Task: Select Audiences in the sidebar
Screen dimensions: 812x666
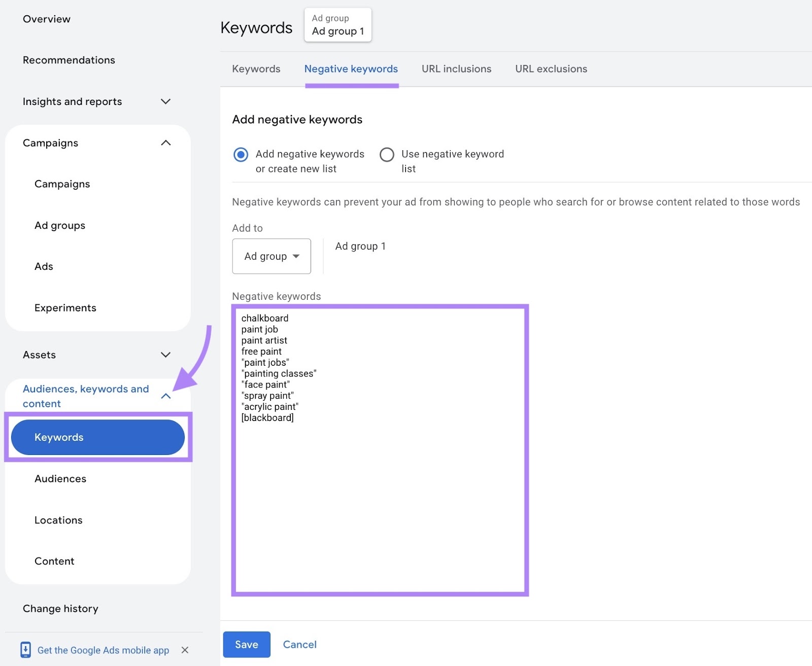Action: [x=60, y=478]
